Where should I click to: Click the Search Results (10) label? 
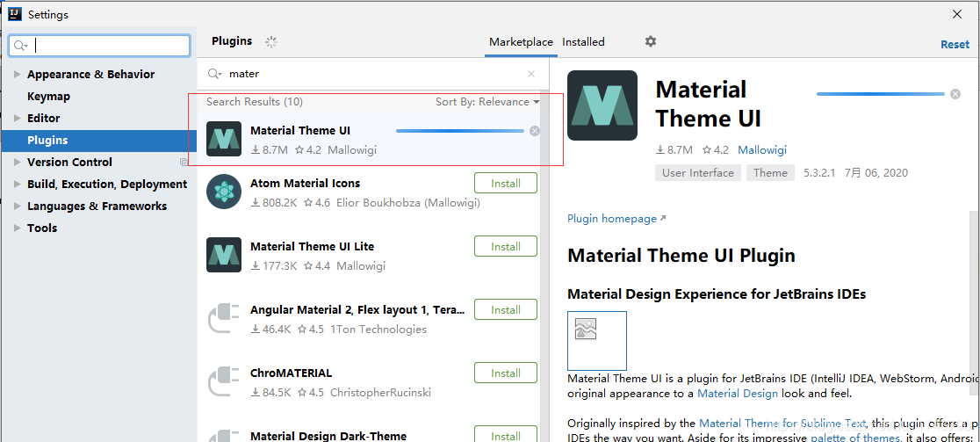tap(255, 102)
